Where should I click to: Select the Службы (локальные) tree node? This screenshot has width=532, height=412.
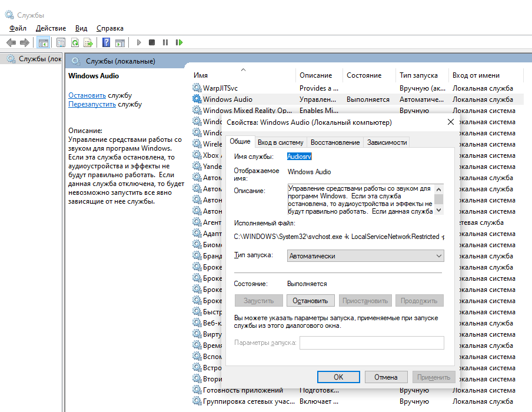[34, 59]
